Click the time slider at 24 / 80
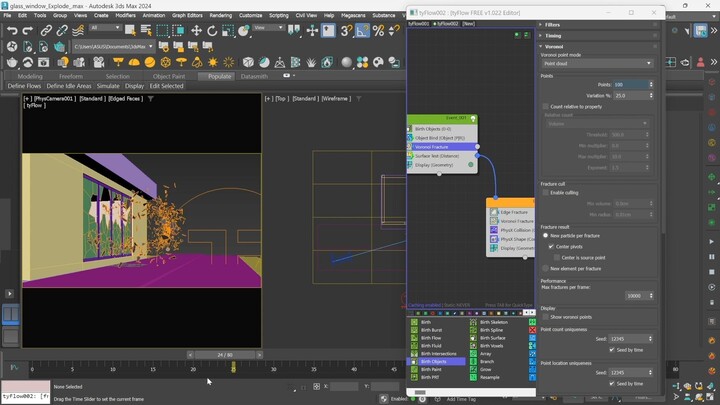 click(226, 354)
